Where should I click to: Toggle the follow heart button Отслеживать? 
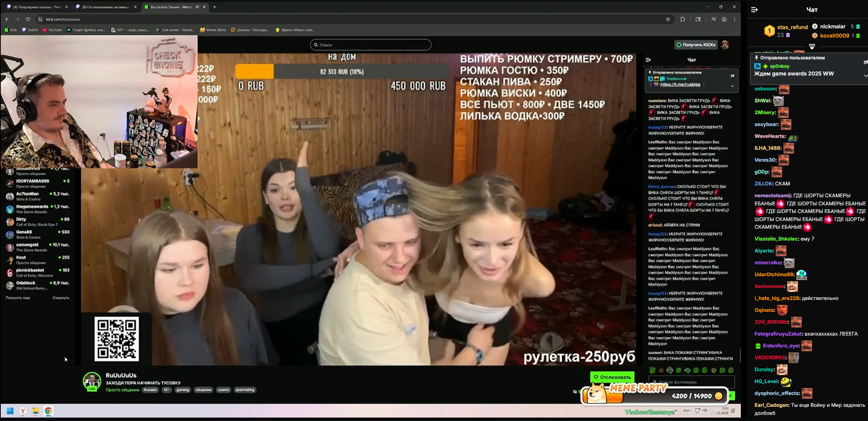(x=612, y=377)
